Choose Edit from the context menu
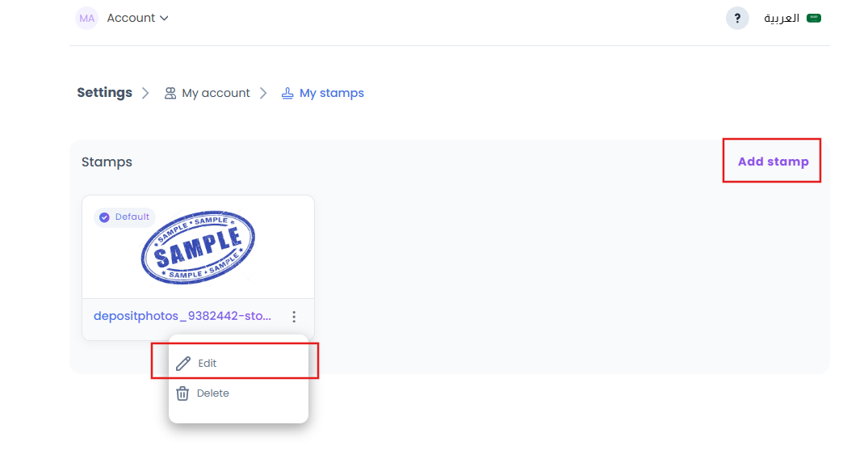The height and width of the screenshot is (471, 868). pyautogui.click(x=208, y=364)
